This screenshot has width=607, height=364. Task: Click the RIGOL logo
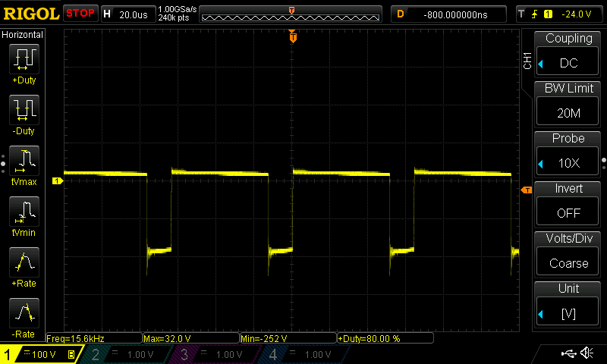pos(31,14)
